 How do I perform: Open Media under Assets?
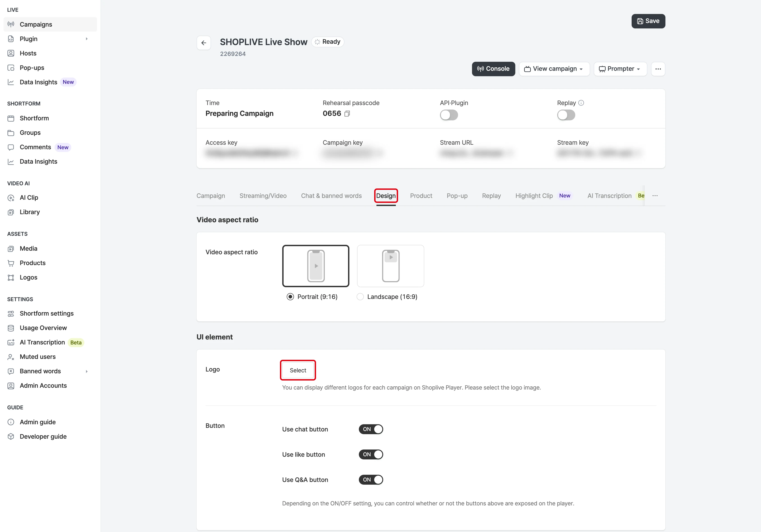click(50, 249)
